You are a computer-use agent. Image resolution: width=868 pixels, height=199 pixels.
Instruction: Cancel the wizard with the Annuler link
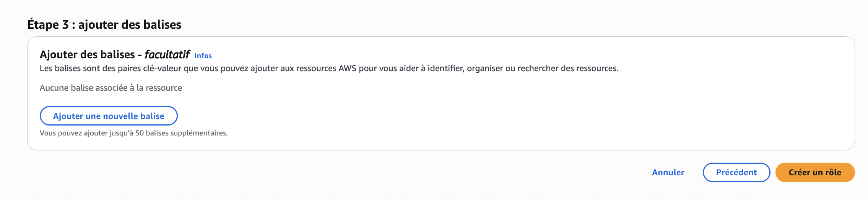point(668,172)
